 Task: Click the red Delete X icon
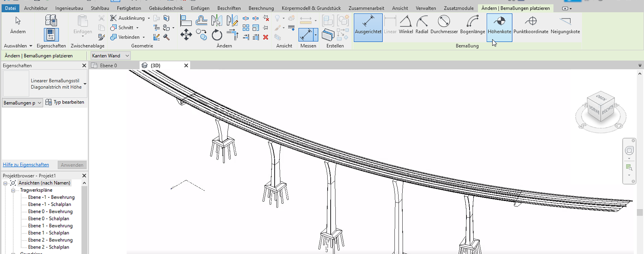pyautogui.click(x=266, y=37)
